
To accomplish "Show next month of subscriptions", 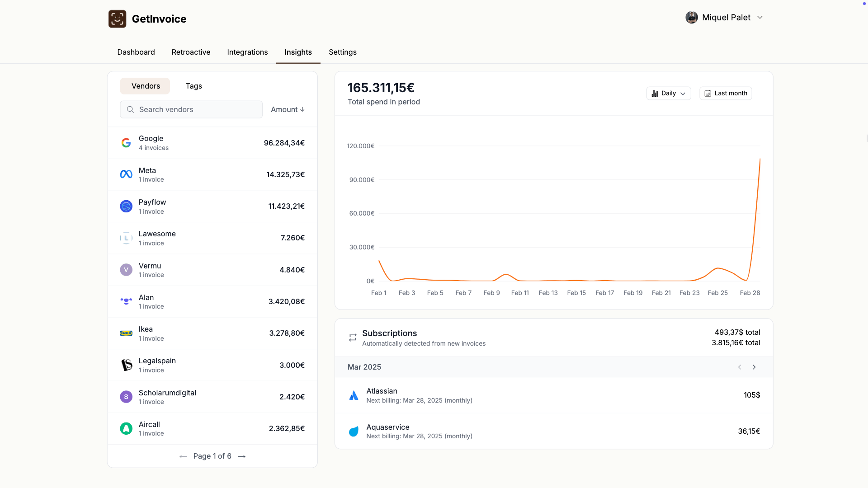I will 754,367.
